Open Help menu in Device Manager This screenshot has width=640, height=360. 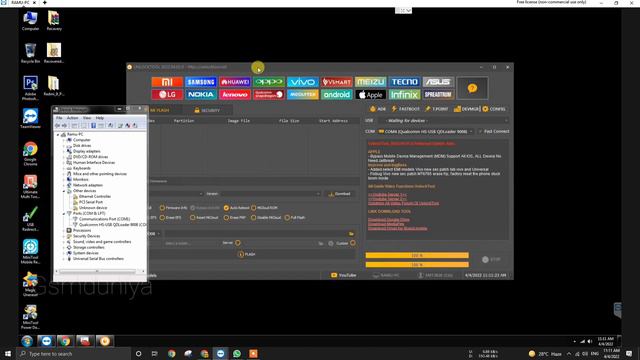(100, 118)
